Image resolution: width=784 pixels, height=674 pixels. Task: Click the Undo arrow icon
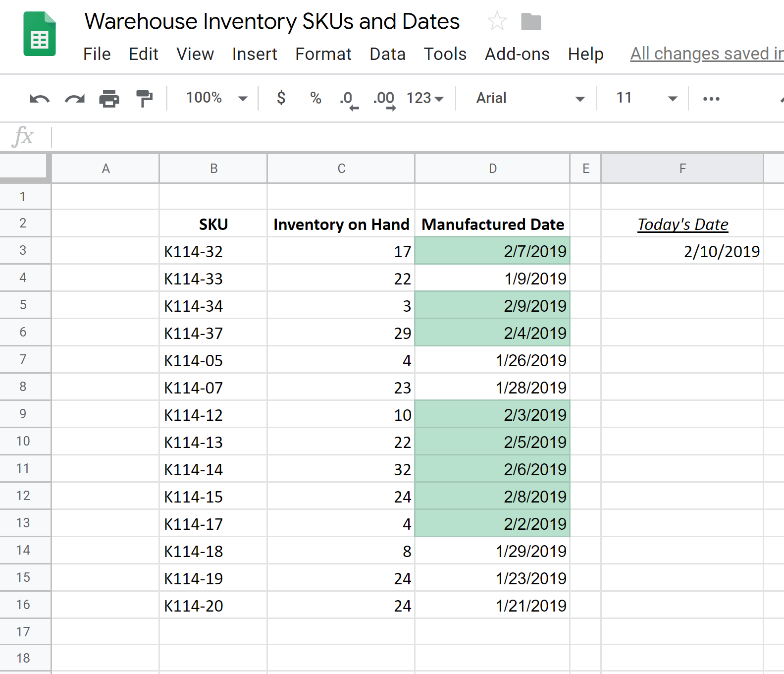pos(40,99)
